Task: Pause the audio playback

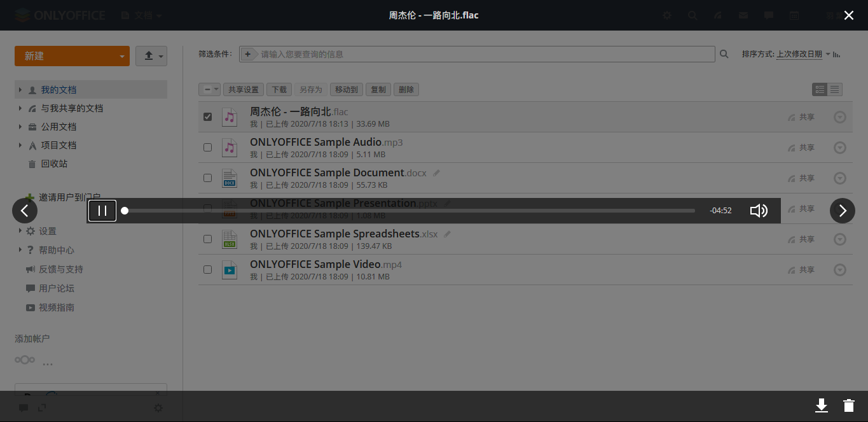Action: 102,211
